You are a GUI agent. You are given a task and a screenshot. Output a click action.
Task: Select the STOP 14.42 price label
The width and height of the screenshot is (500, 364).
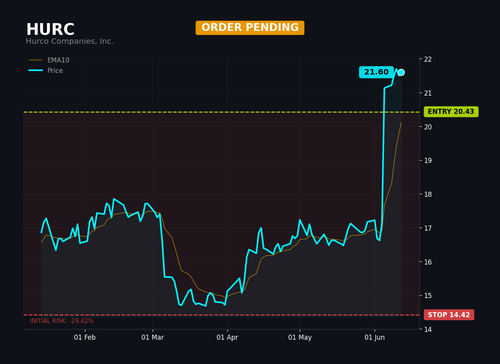pos(449,315)
